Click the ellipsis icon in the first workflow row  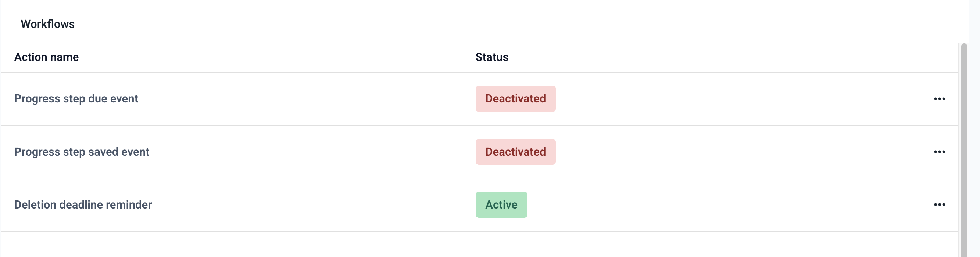(x=939, y=99)
